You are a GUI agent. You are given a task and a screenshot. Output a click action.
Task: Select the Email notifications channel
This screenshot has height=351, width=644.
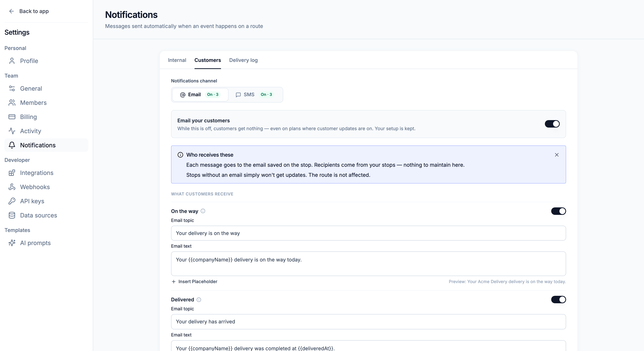tap(200, 95)
